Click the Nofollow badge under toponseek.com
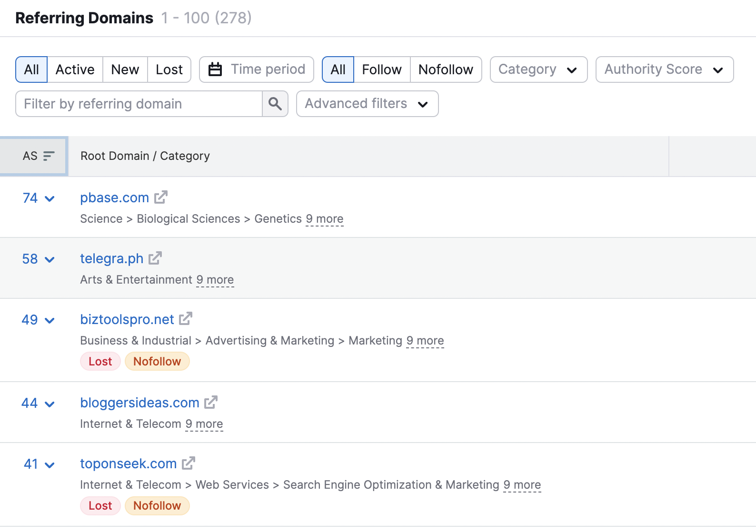Image resolution: width=756 pixels, height=532 pixels. tap(157, 506)
